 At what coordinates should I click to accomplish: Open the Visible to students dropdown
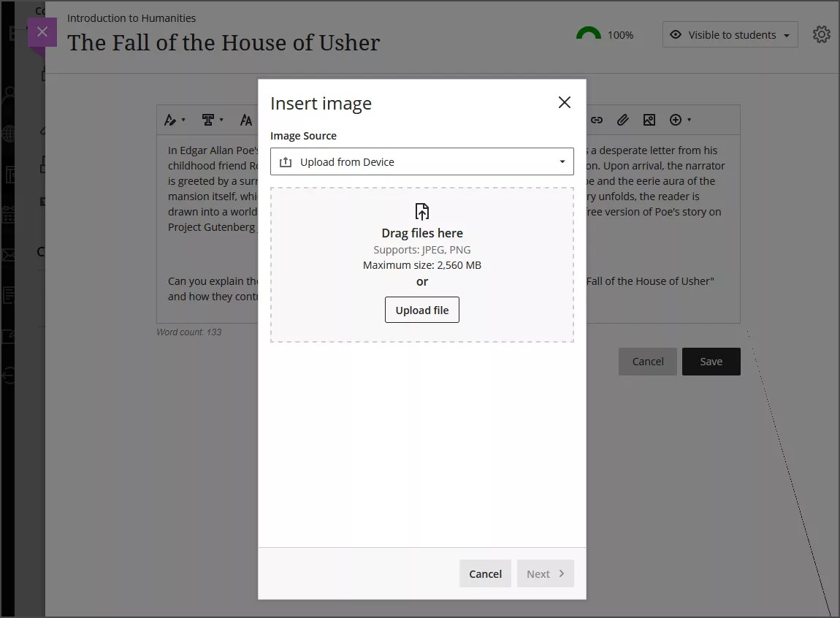[x=729, y=34]
